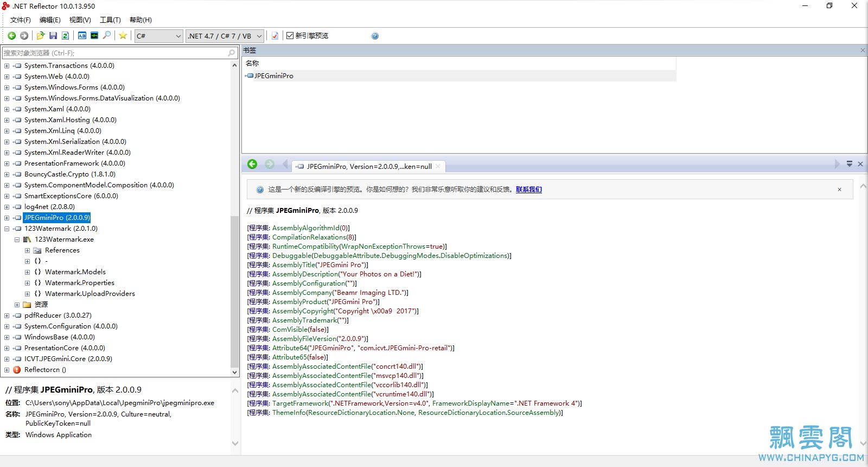Click the ThemeInfo attribute link
Screen dimensions: 868x467
click(289, 413)
